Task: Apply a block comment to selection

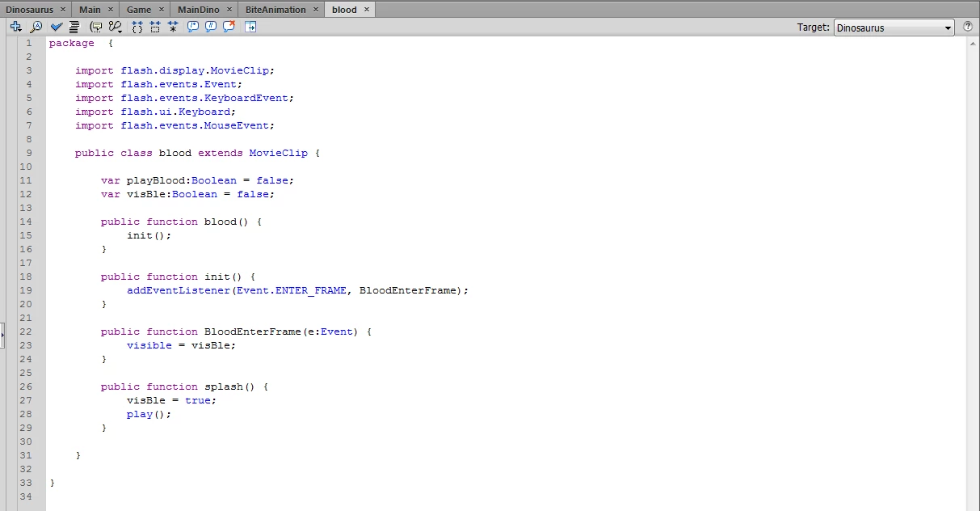Action: (x=193, y=27)
